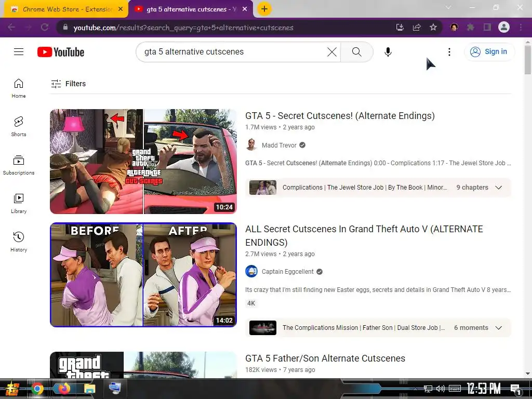This screenshot has height=399, width=532.
Task: Open History in sidebar
Action: (x=19, y=242)
